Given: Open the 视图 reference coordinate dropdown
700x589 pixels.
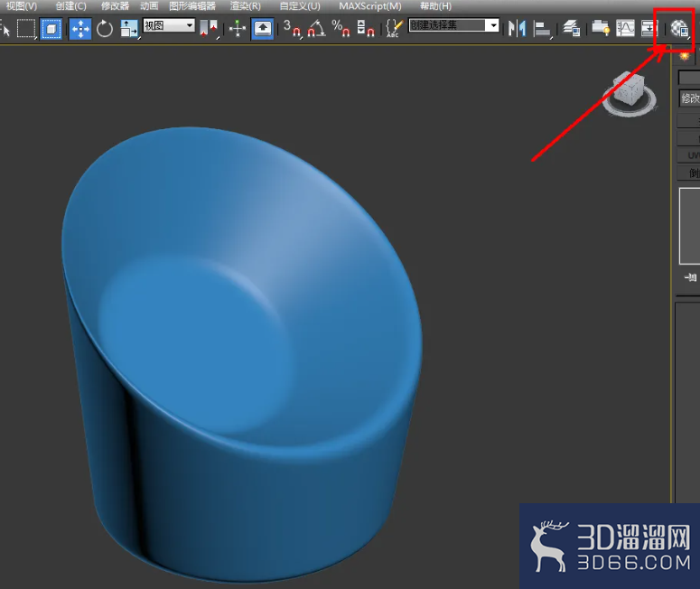Looking at the screenshot, I should click(x=169, y=25).
